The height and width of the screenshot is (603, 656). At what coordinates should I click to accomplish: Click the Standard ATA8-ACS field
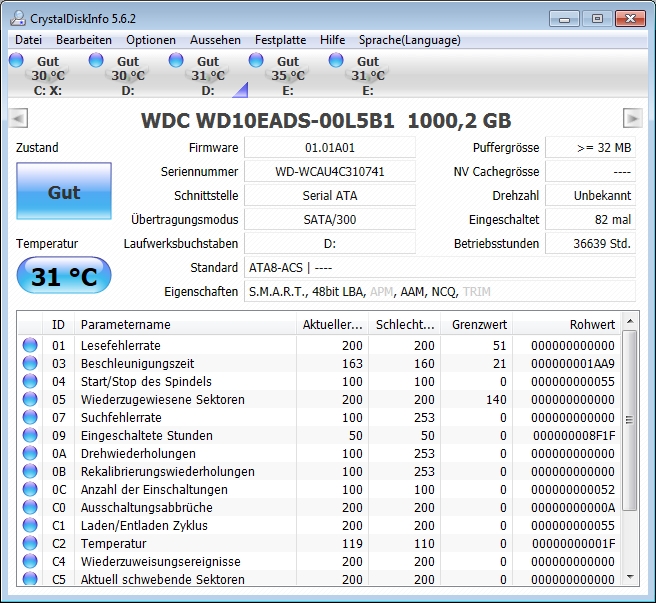(x=440, y=267)
